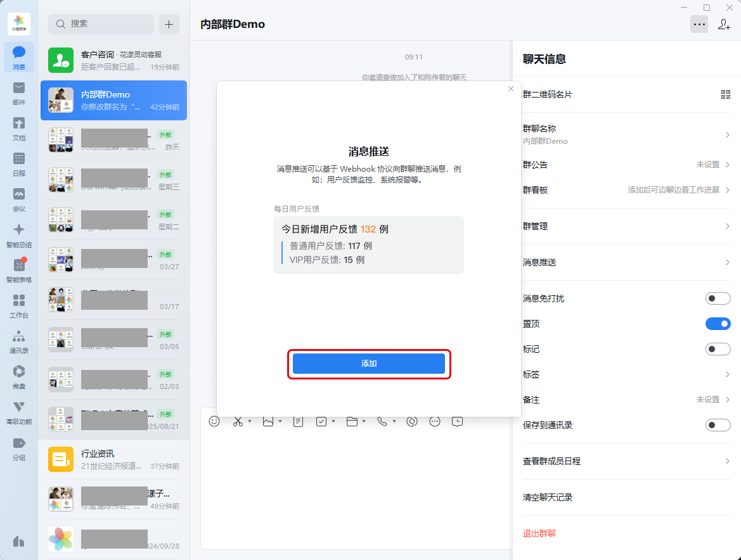Viewport: 741px width, 560px height.
Task: Open the three-dot chat info menu
Action: click(x=699, y=24)
